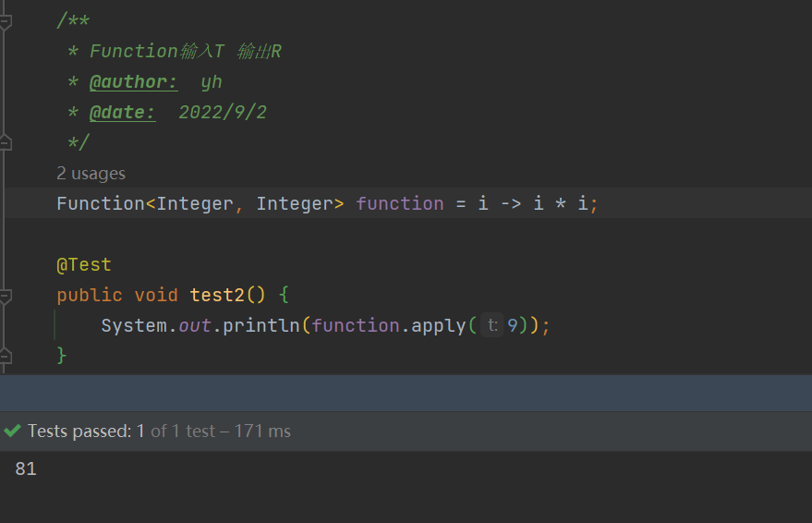The width and height of the screenshot is (812, 523).
Task: Click the Function type in the field declaration
Action: pos(101,203)
